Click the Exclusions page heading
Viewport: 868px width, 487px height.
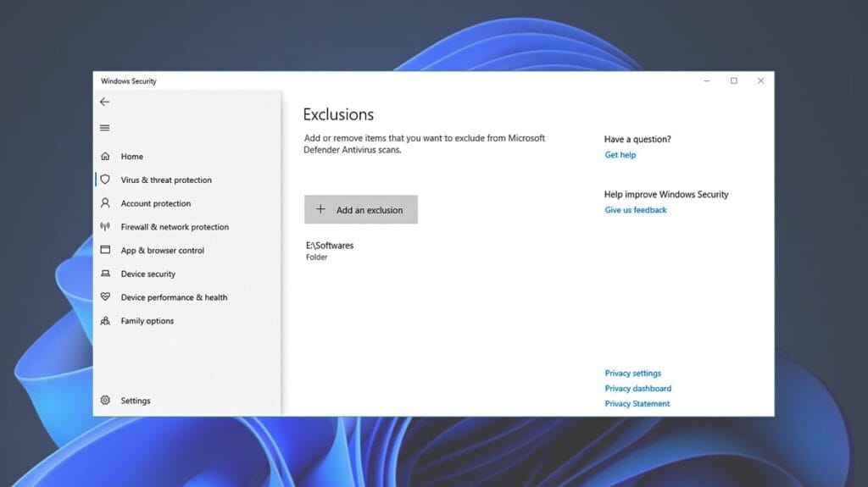338,114
